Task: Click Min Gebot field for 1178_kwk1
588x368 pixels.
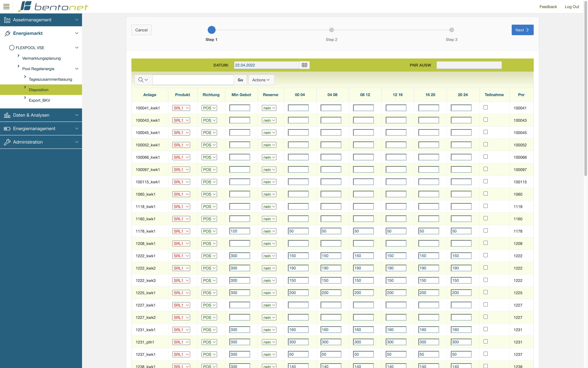Action: pos(240,231)
